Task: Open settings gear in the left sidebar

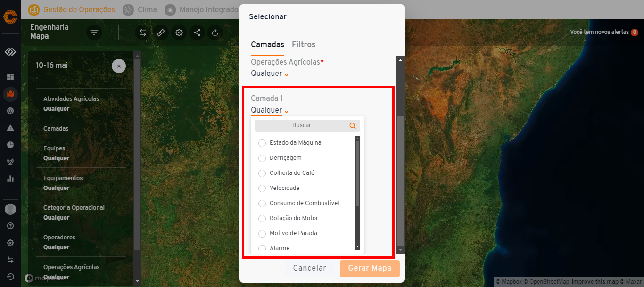Action: coord(10,243)
